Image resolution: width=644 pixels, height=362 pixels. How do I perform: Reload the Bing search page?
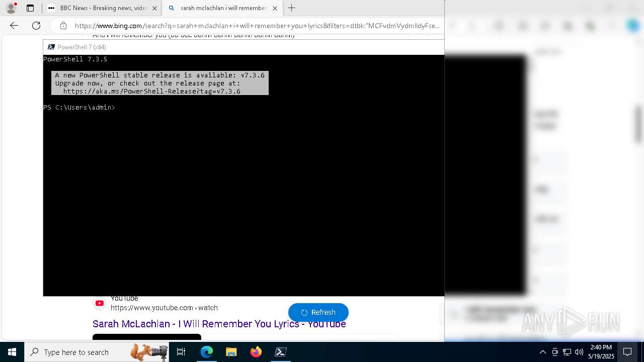[x=36, y=26]
